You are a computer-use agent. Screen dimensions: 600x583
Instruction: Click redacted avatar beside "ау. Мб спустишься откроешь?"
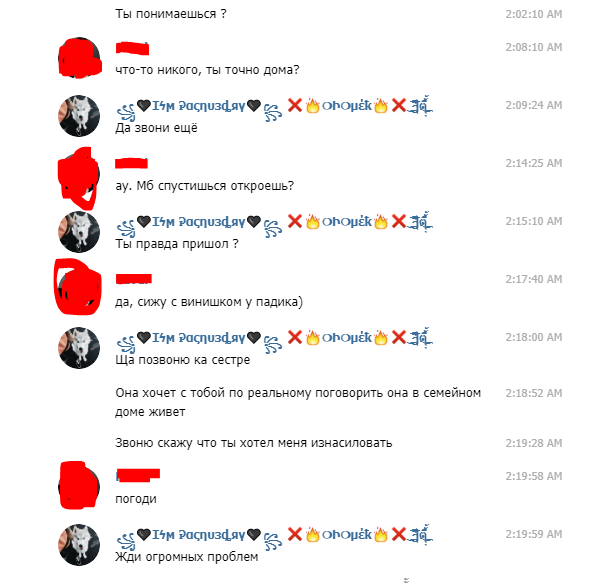[78, 178]
